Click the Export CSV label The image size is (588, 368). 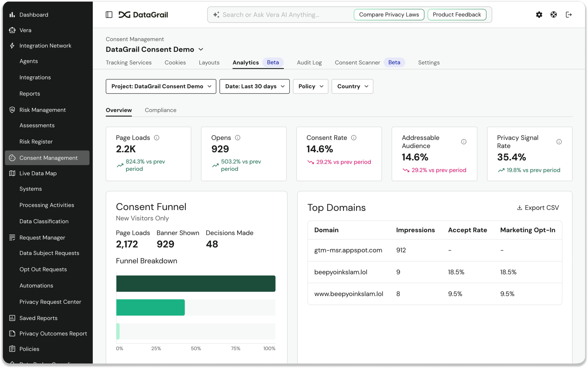[x=542, y=208]
